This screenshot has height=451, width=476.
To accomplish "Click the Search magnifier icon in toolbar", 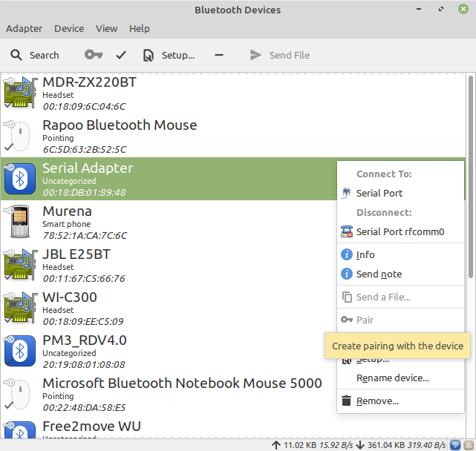I will (16, 55).
